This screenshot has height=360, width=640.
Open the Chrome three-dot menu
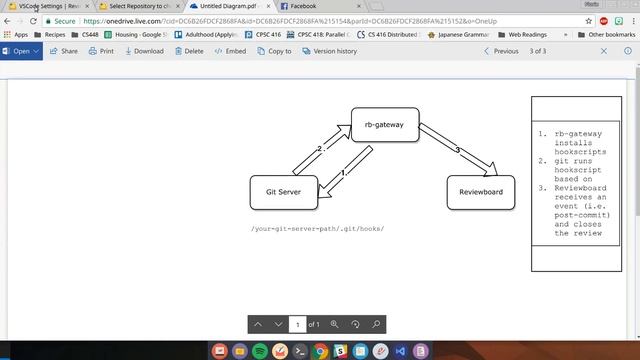pos(633,21)
